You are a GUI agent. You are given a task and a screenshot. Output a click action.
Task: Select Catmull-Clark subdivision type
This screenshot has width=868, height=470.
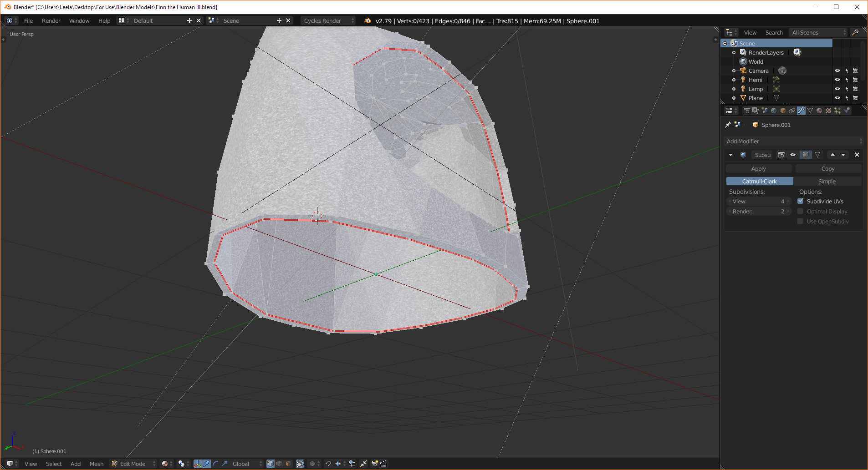(759, 181)
